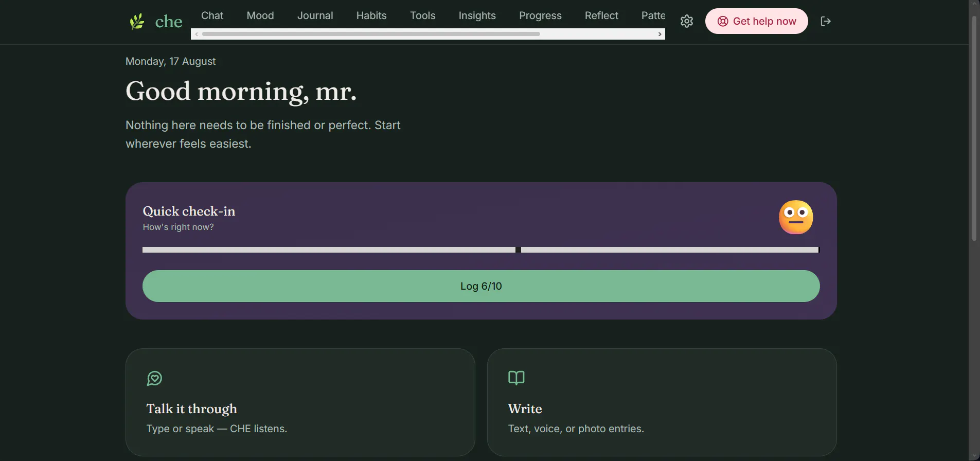Select the partially visible Patte tab
Image resolution: width=980 pixels, height=461 pixels.
[x=653, y=15]
